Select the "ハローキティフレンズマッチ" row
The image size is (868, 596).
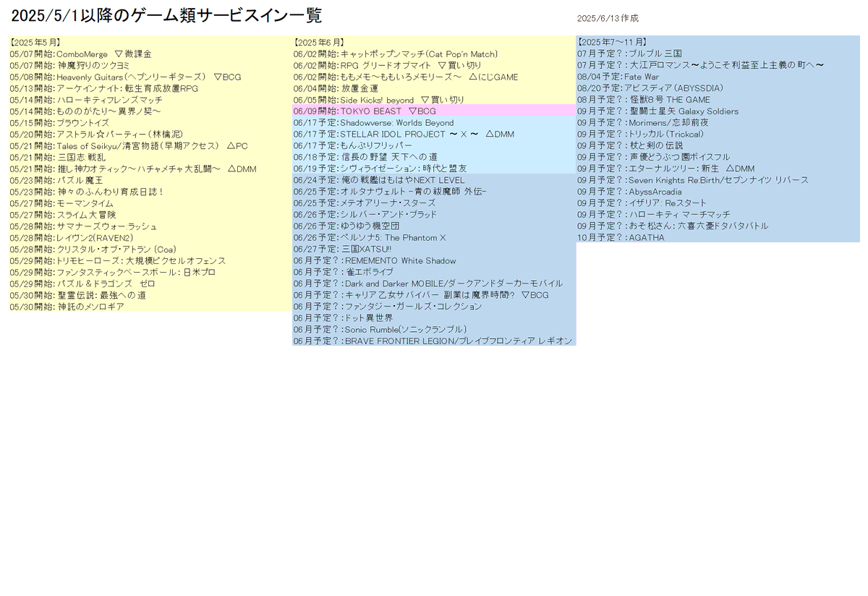tap(150, 100)
